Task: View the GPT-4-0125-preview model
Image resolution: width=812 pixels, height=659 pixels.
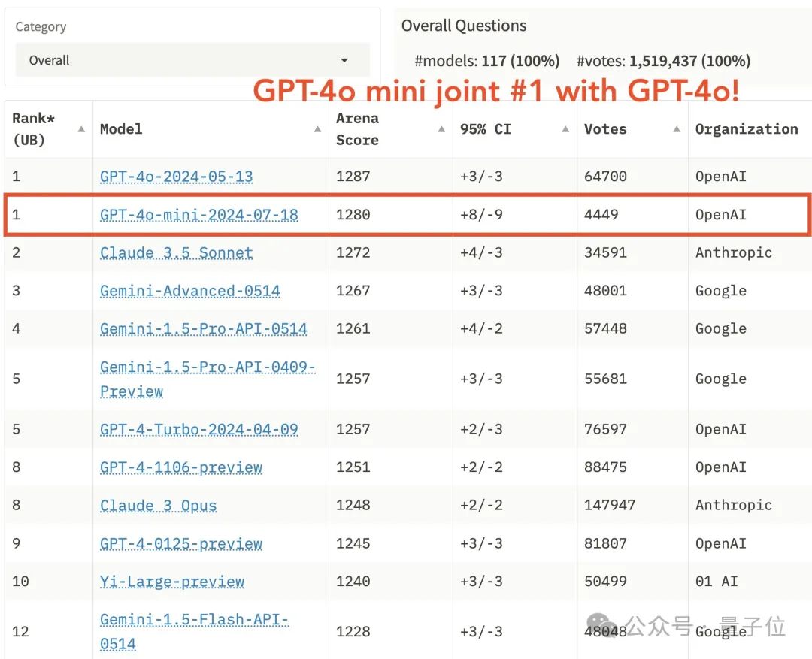Action: click(180, 543)
